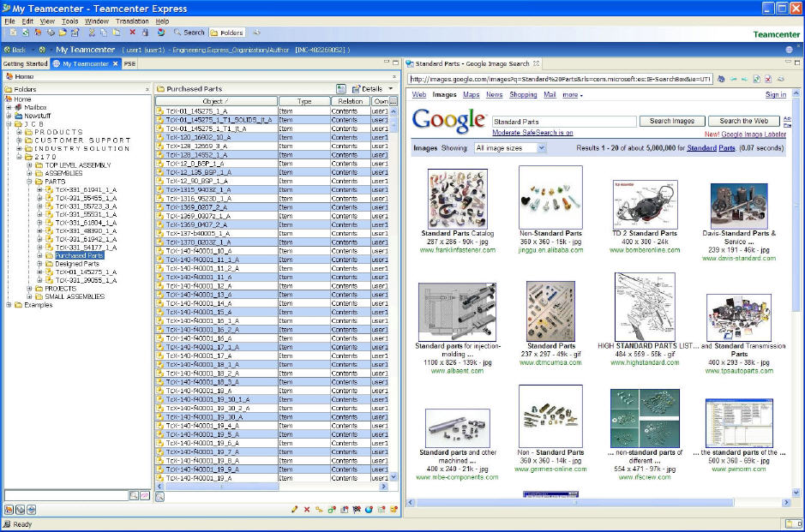Viewport: 805px width, 532px height.
Task: Collapse the PARTS folder node
Action: (29, 182)
